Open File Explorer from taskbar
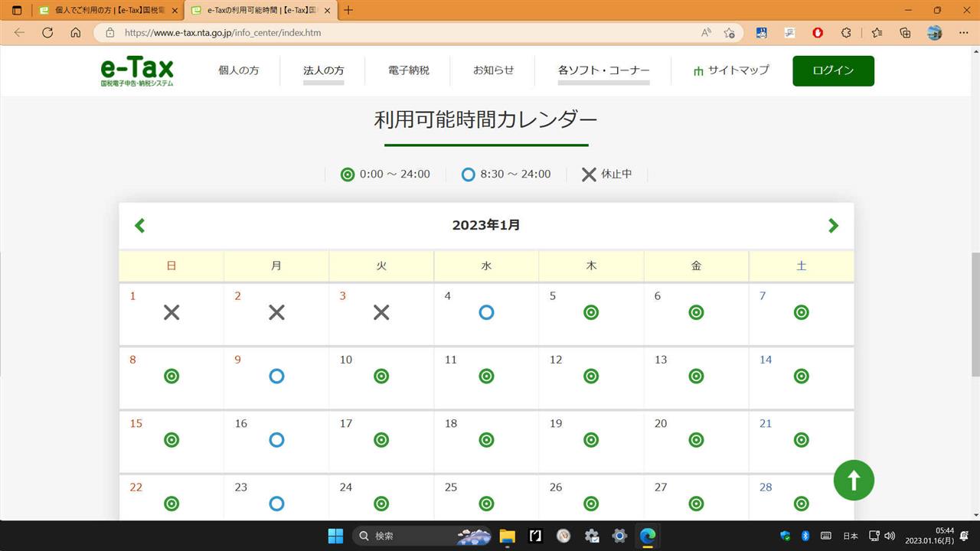Image resolution: width=980 pixels, height=551 pixels. 507,536
